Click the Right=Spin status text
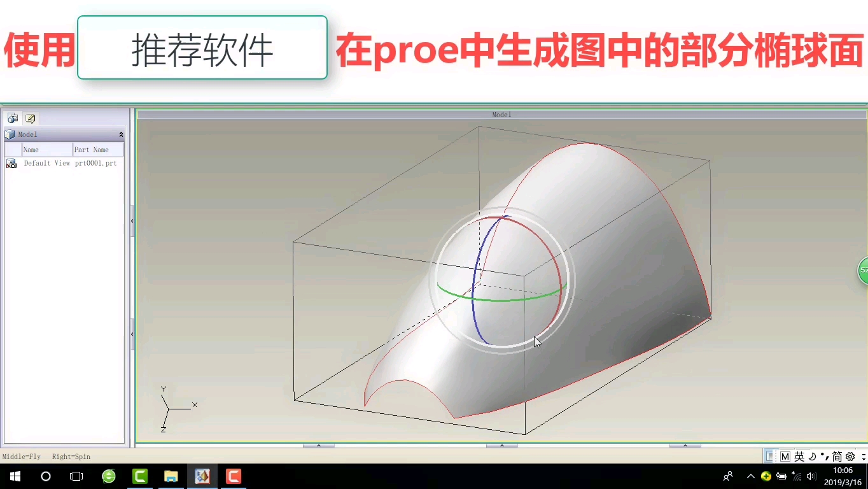This screenshot has width=868, height=489. 71,457
